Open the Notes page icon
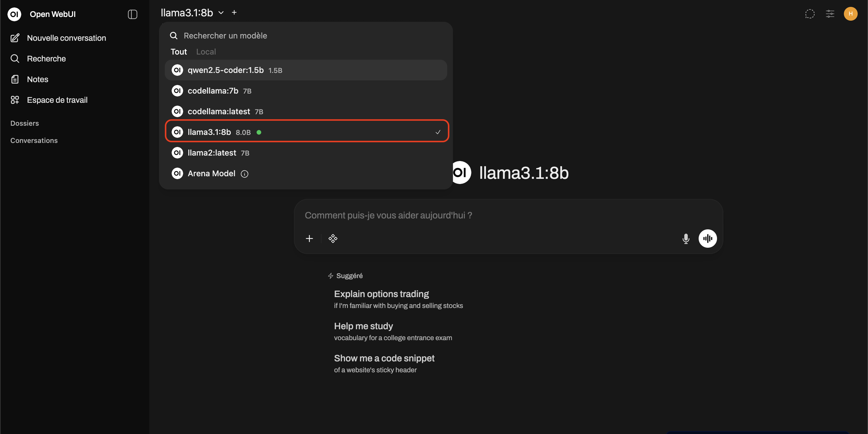Viewport: 868px width, 434px height. [x=15, y=79]
